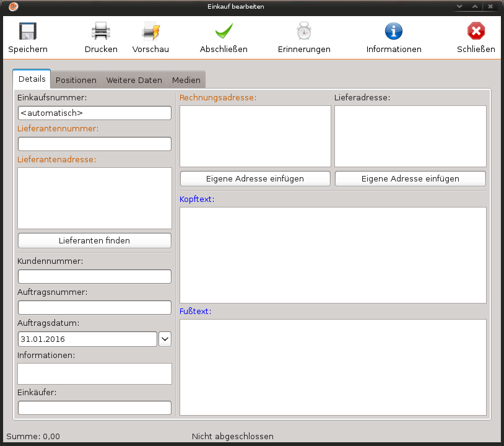Image resolution: width=504 pixels, height=446 pixels.
Task: Switch to the Positionen tab
Action: (x=76, y=80)
